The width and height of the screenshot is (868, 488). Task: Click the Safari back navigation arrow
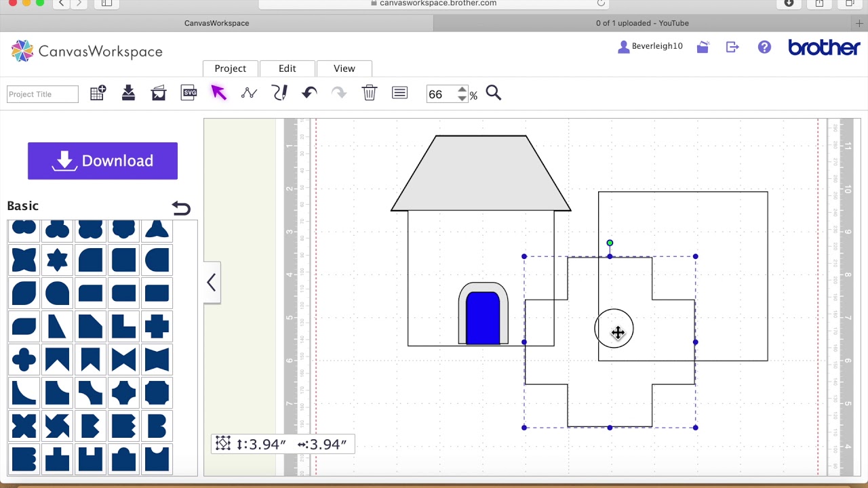point(61,3)
